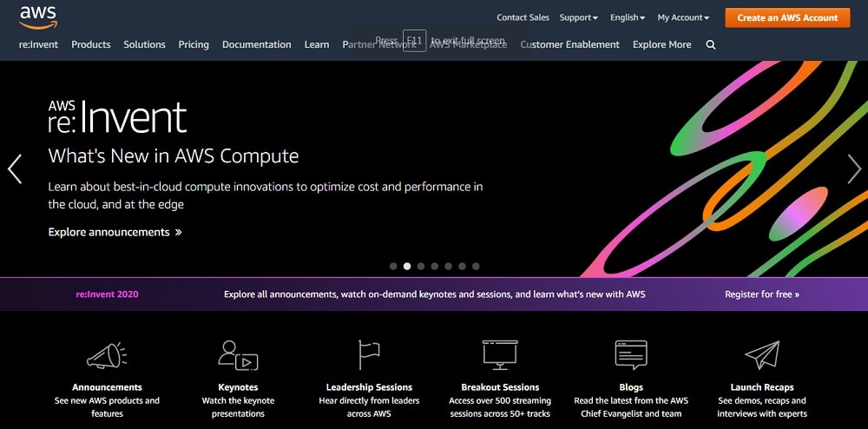
Task: Open the Leadership Sessions heading link
Action: pyautogui.click(x=369, y=387)
